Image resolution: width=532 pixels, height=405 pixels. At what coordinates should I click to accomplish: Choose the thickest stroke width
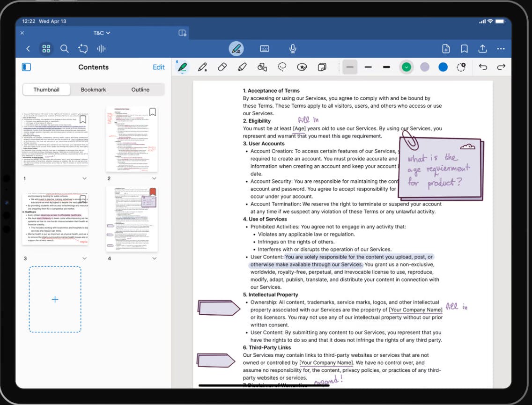pyautogui.click(x=386, y=67)
